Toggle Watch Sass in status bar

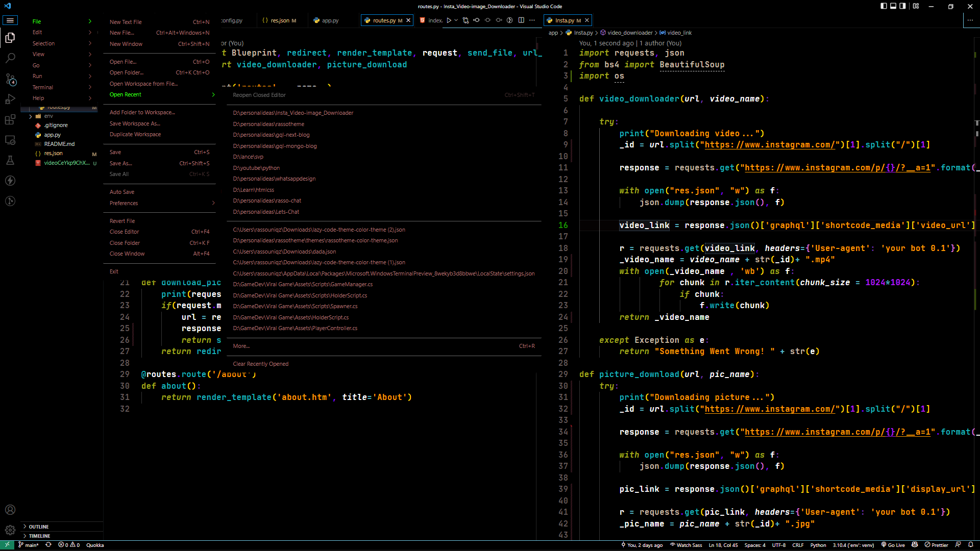[686, 545]
